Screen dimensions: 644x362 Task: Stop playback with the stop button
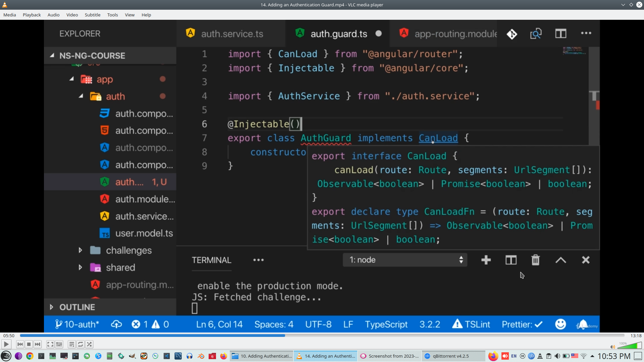29,344
